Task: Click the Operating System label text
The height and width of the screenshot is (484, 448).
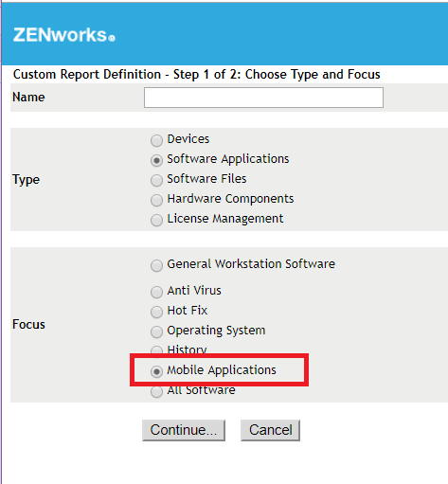Action: (x=216, y=331)
